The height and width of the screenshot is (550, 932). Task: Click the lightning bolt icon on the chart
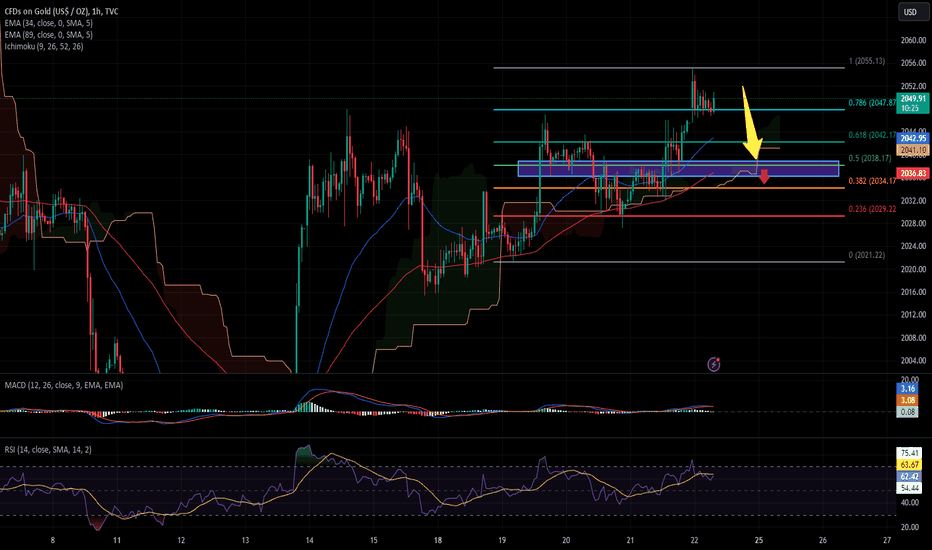click(x=714, y=364)
